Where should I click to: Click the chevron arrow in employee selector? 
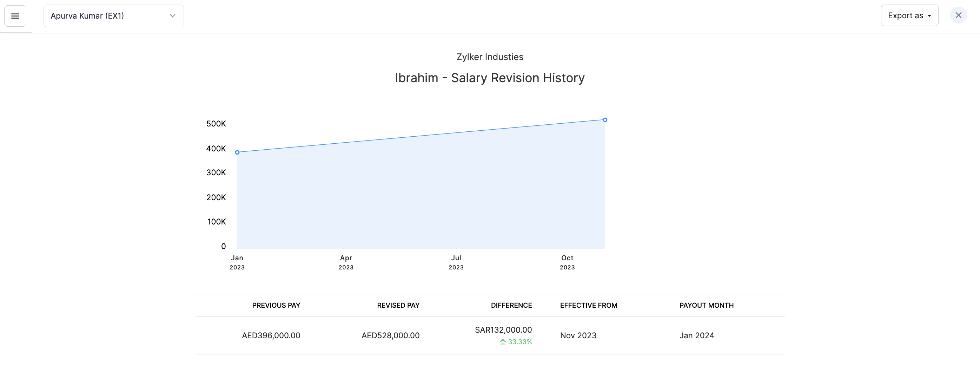click(172, 16)
